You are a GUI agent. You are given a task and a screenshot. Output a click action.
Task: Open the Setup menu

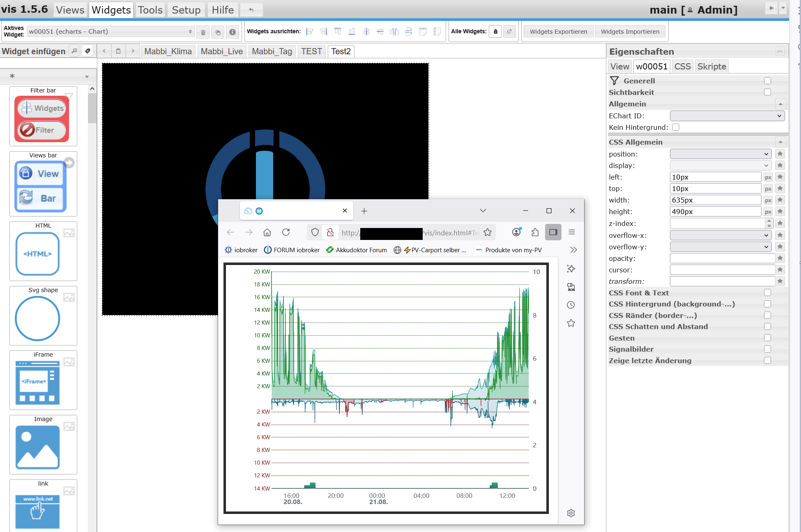[186, 10]
